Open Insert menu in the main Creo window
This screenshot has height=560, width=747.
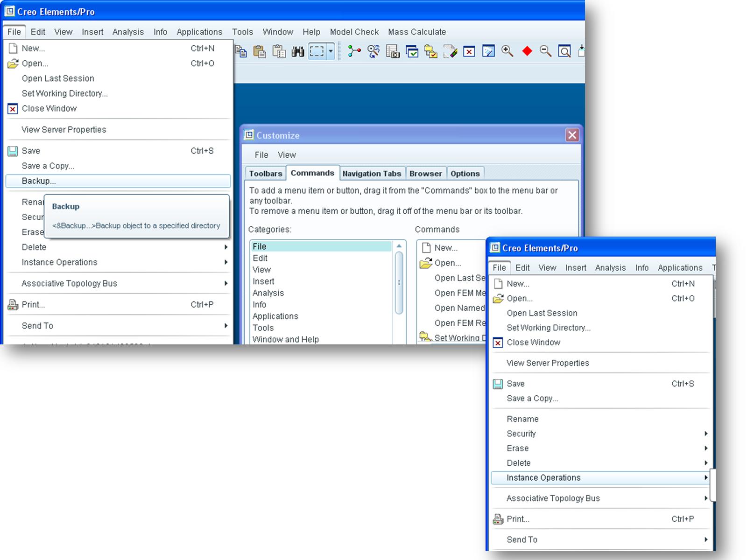coord(92,32)
